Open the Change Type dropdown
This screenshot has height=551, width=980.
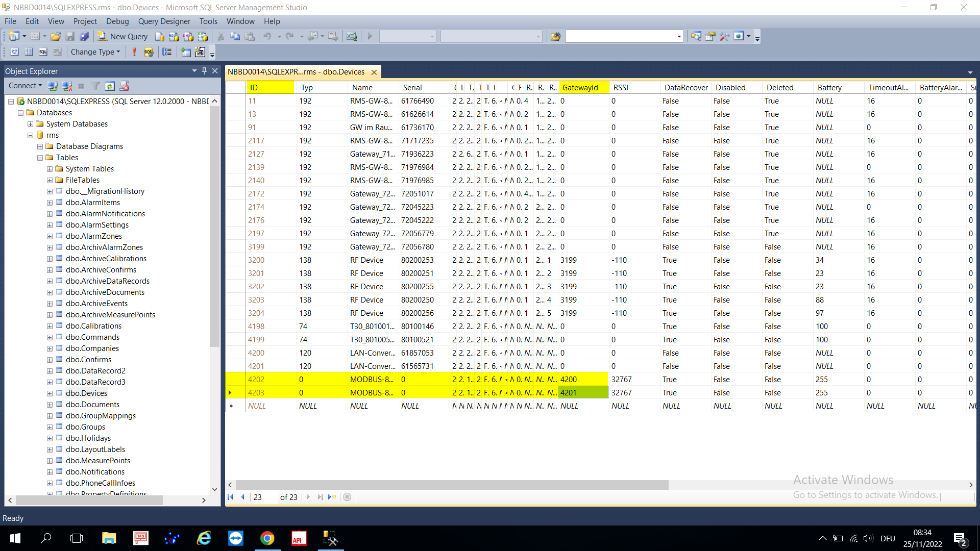click(95, 52)
